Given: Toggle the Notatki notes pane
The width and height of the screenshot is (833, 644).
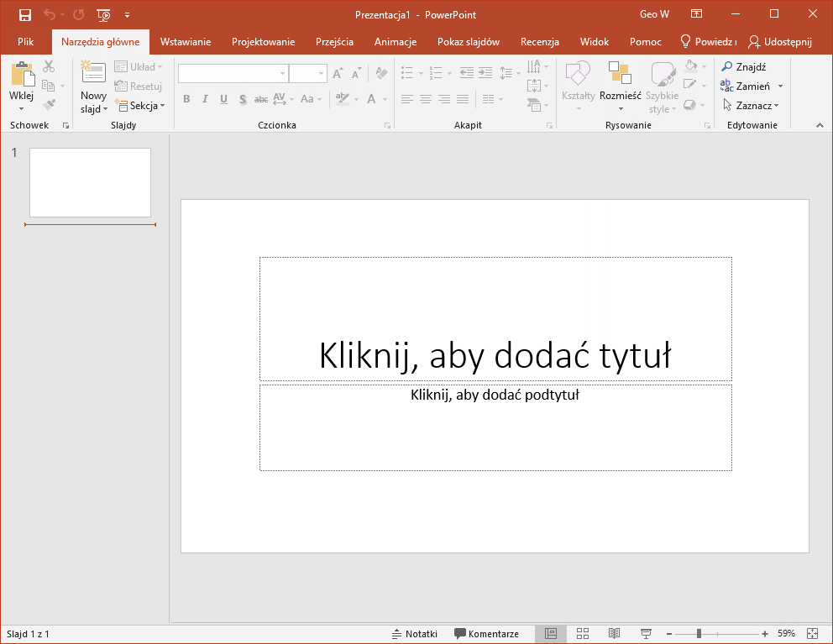Looking at the screenshot, I should (x=415, y=634).
